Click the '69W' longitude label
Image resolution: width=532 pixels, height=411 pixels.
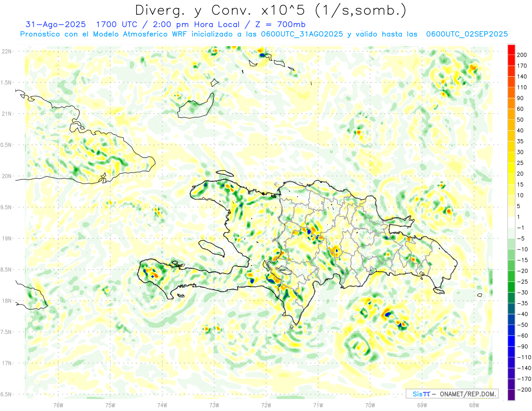point(422,404)
